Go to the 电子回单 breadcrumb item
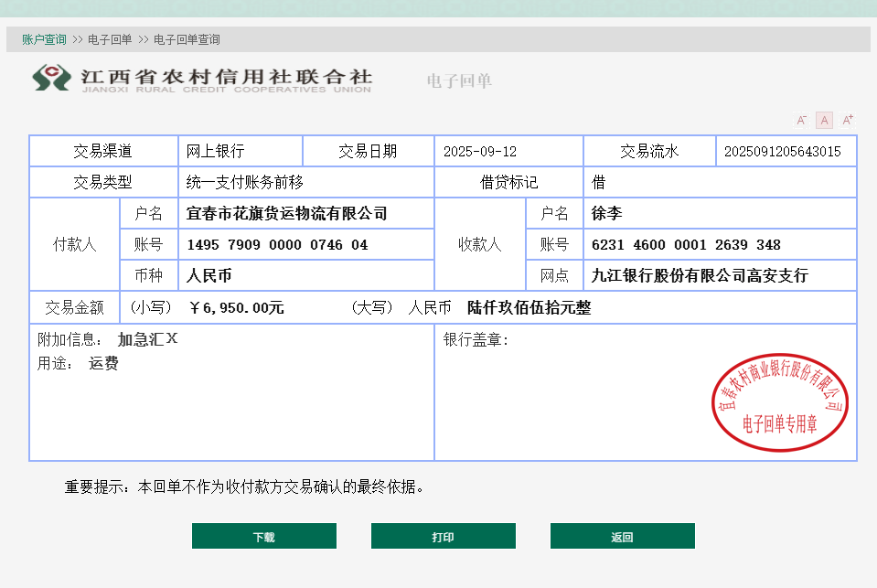Viewport: 877px width, 588px height. 110,39
